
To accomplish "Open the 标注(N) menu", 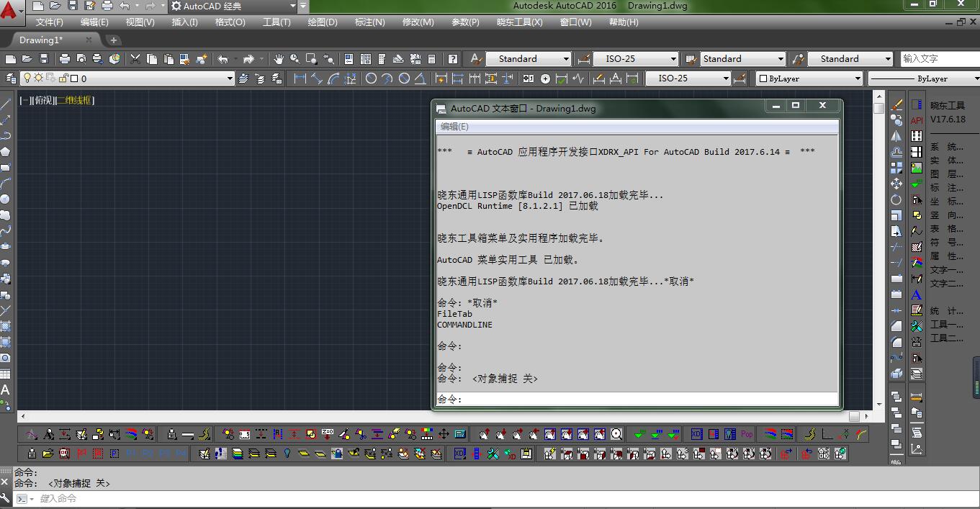I will [370, 22].
